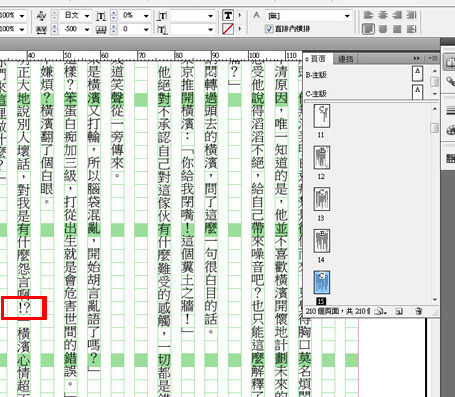Click the text fill T color swatch
The image size is (455, 397).
[228, 15]
